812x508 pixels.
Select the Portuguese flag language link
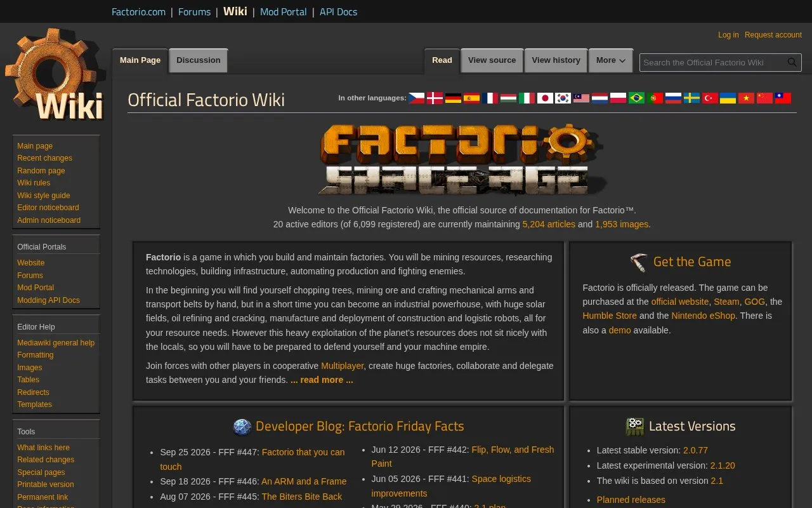click(x=655, y=98)
